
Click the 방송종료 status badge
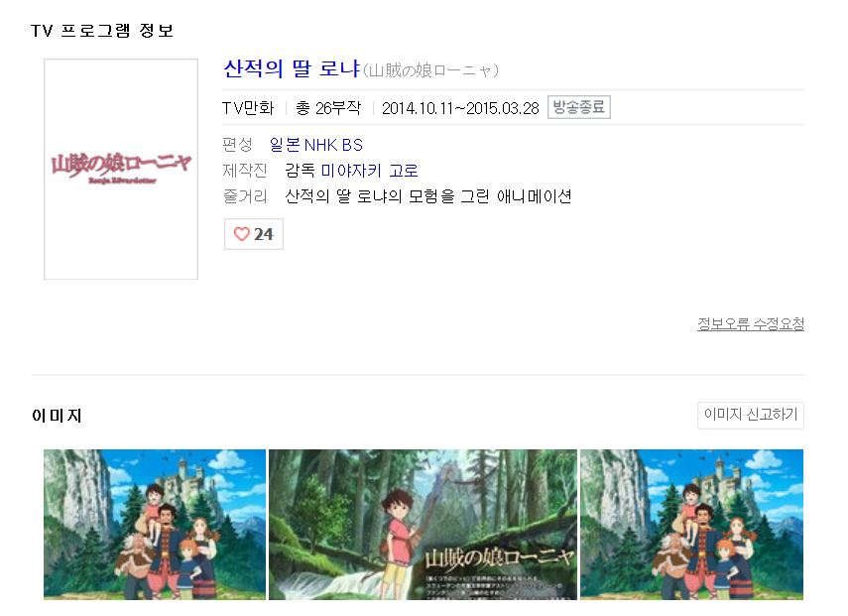tap(578, 107)
